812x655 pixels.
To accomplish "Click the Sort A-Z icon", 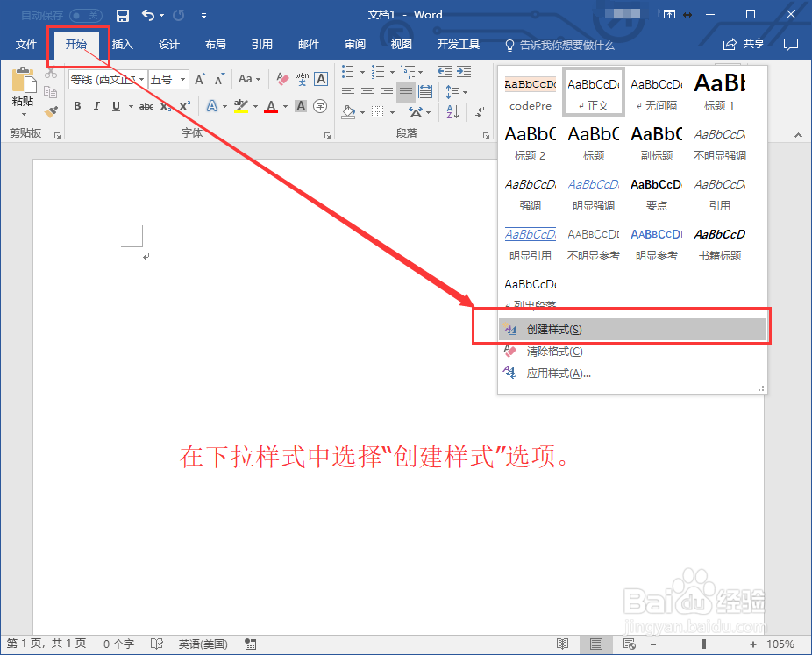I will pos(452,112).
